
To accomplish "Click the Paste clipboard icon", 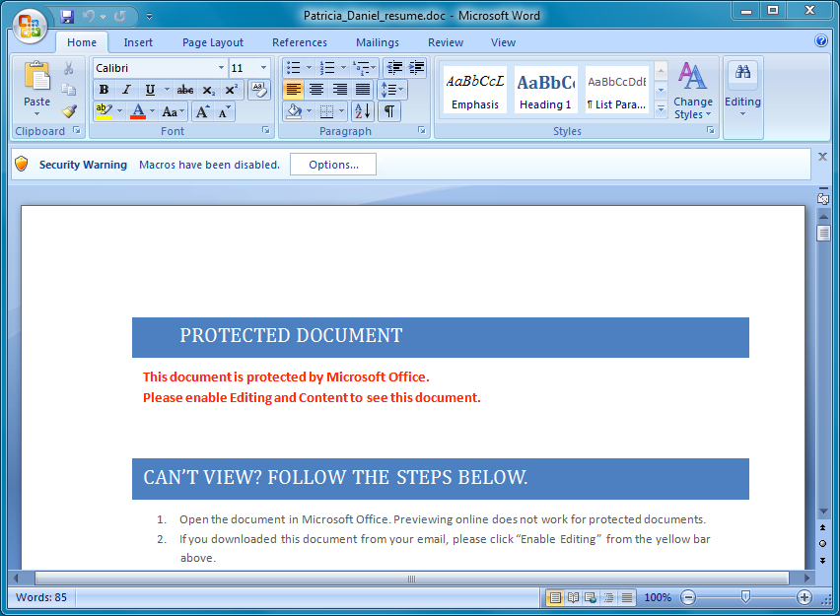I will 36,76.
